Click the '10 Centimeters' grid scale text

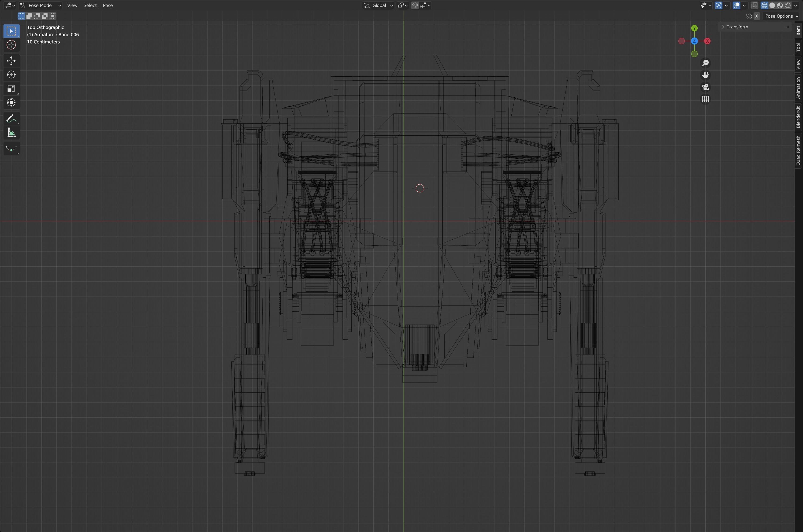pos(43,42)
